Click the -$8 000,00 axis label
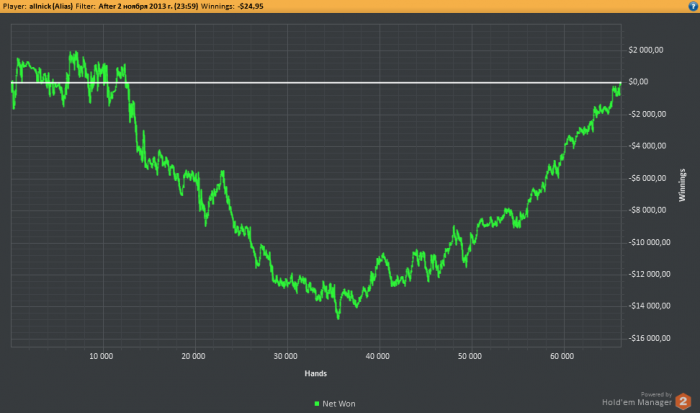700x413 pixels. tap(647, 210)
